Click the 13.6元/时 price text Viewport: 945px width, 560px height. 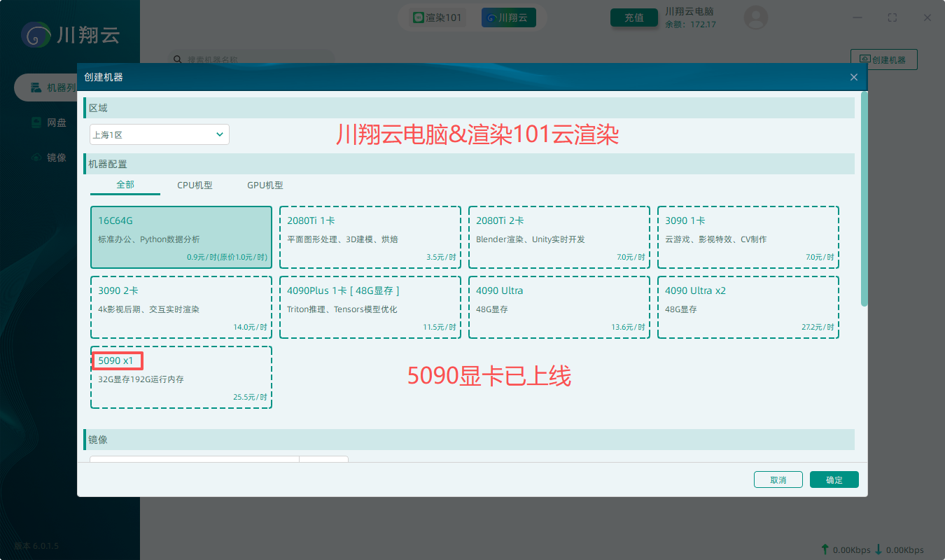tap(628, 328)
